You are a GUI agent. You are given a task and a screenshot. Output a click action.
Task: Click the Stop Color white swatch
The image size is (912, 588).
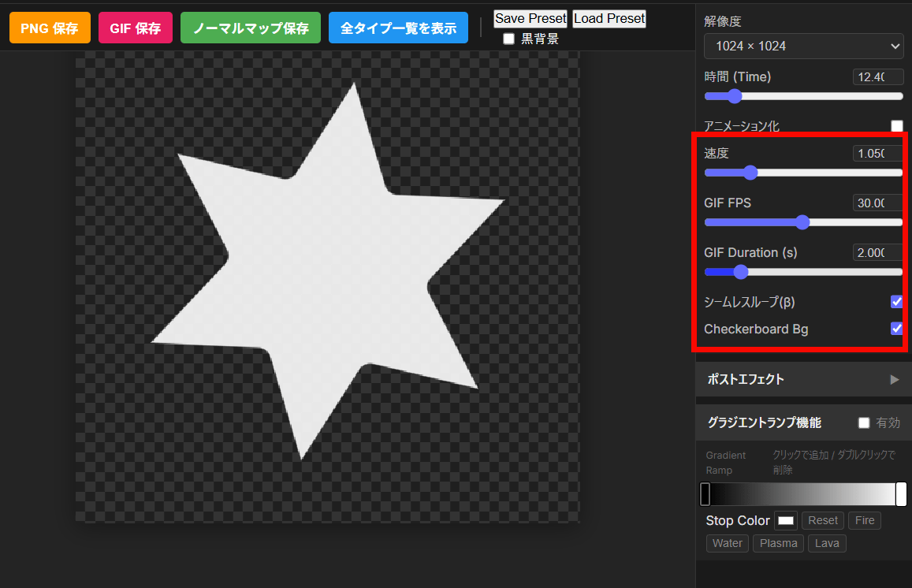786,521
